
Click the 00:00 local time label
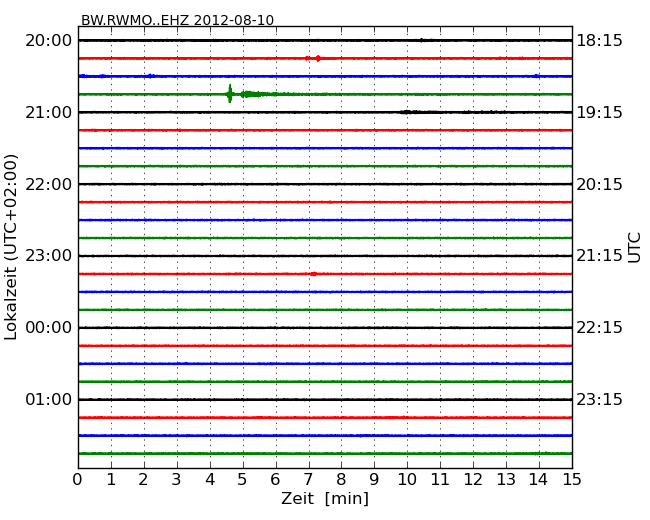[x=49, y=328]
